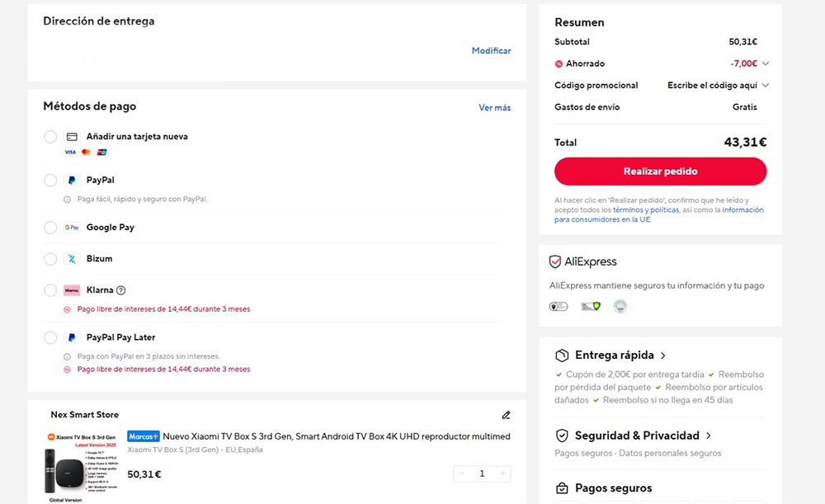Click first security certification badge

559,306
